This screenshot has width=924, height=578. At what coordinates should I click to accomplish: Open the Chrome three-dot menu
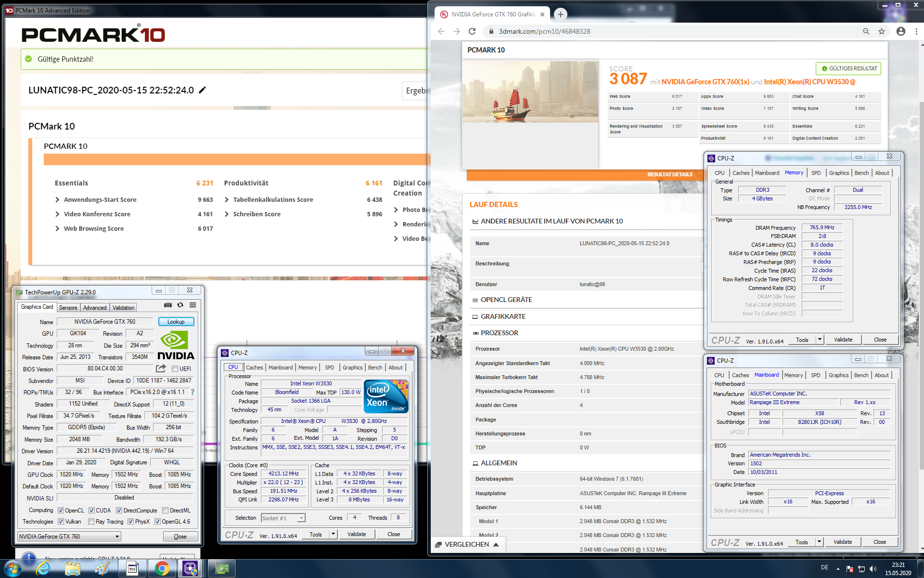[916, 31]
